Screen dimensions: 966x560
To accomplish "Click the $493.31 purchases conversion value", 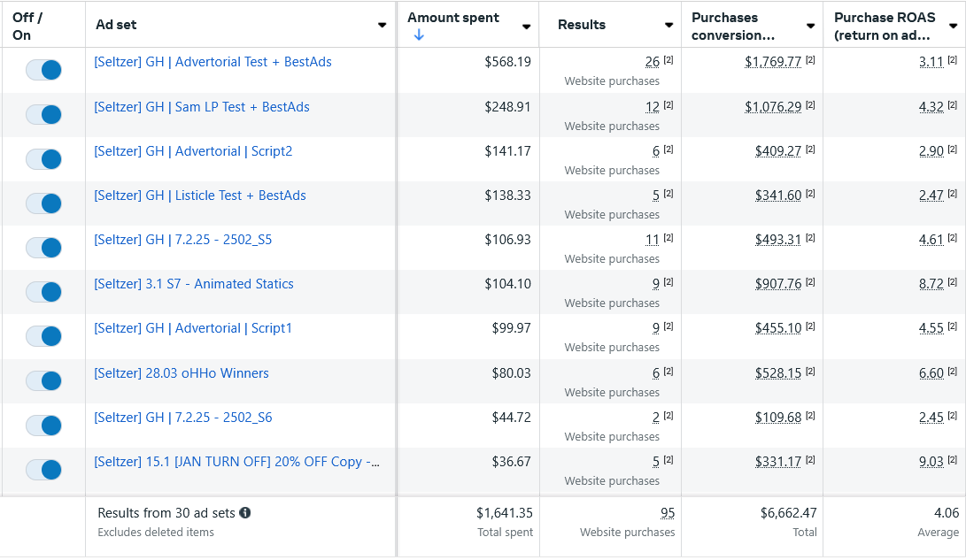I will [778, 240].
